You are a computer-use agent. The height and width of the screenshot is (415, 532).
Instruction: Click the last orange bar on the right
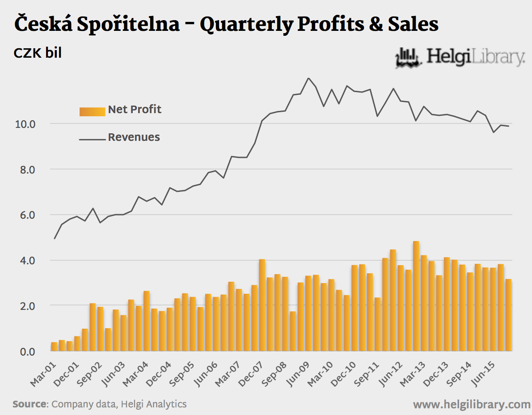pos(508,315)
